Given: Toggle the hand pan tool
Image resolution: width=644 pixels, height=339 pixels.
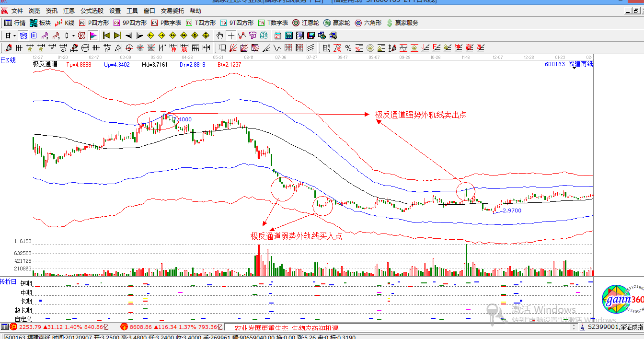Looking at the screenshot, I should [219, 35].
